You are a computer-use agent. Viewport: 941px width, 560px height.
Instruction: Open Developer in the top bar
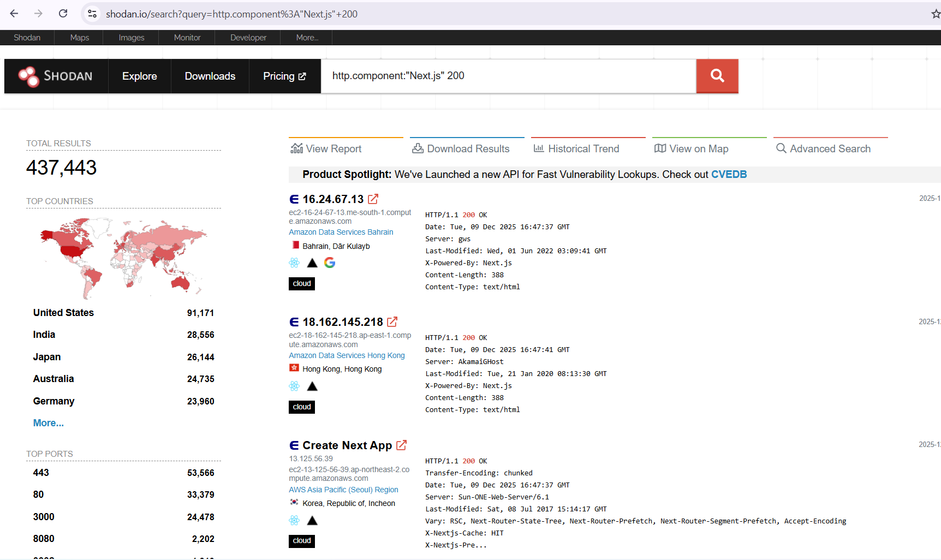[248, 38]
